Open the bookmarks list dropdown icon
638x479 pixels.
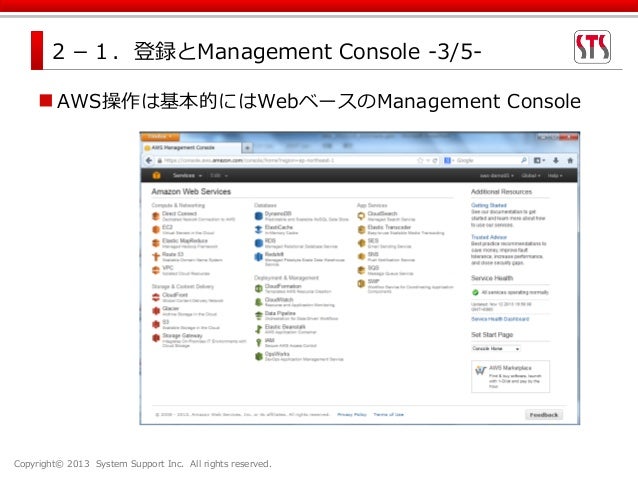coord(539,160)
